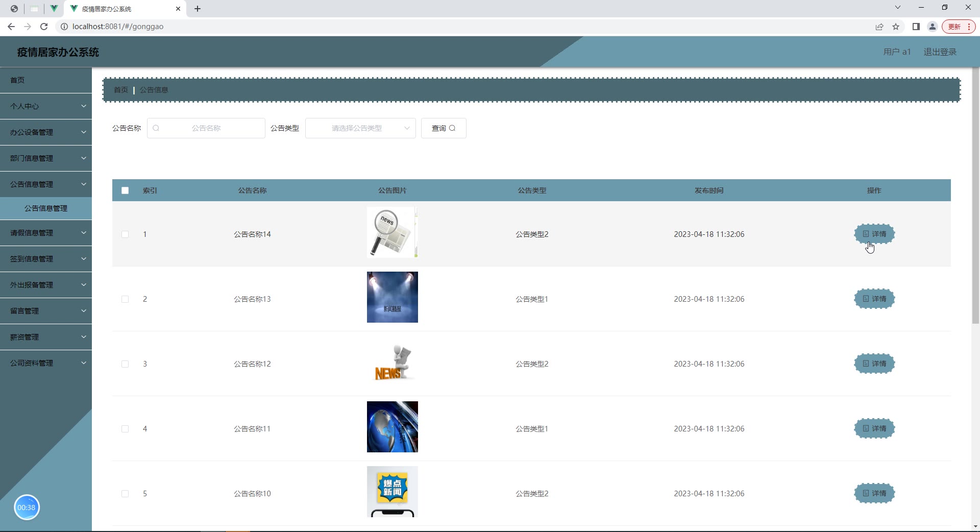Open 详情 for 公告名称12
Screen dimensions: 980x532
(x=874, y=364)
